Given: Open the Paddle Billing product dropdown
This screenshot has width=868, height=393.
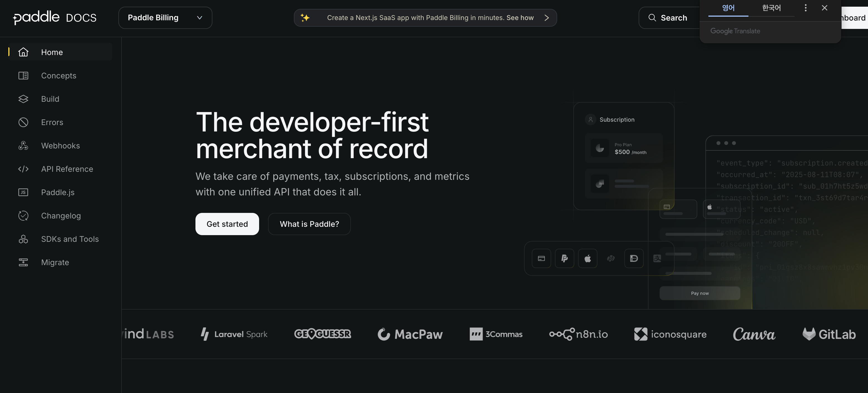Looking at the screenshot, I should click(x=165, y=18).
